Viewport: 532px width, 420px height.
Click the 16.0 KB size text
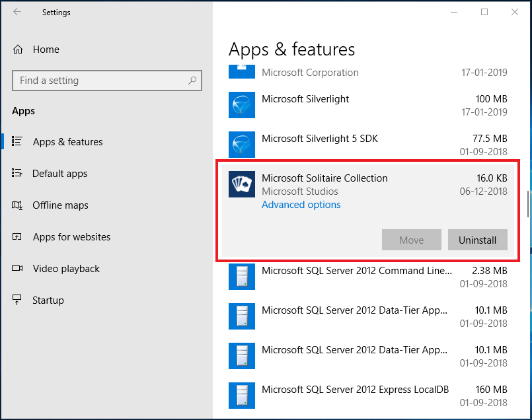[x=492, y=178]
